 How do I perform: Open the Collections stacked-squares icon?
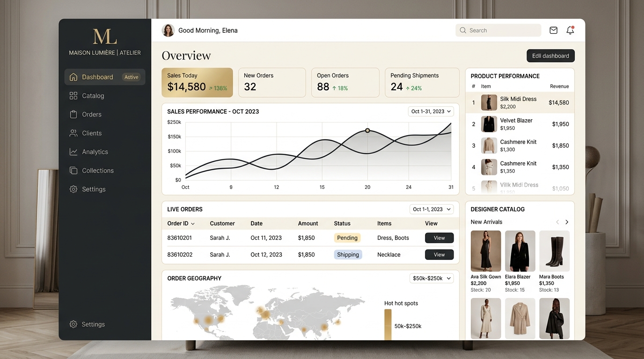73,171
